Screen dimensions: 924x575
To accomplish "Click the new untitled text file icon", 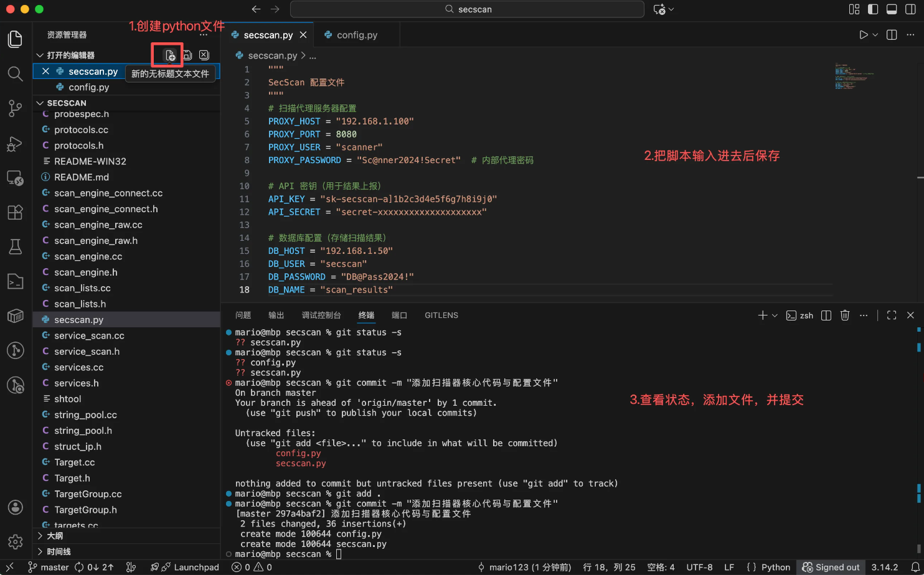I will 169,55.
